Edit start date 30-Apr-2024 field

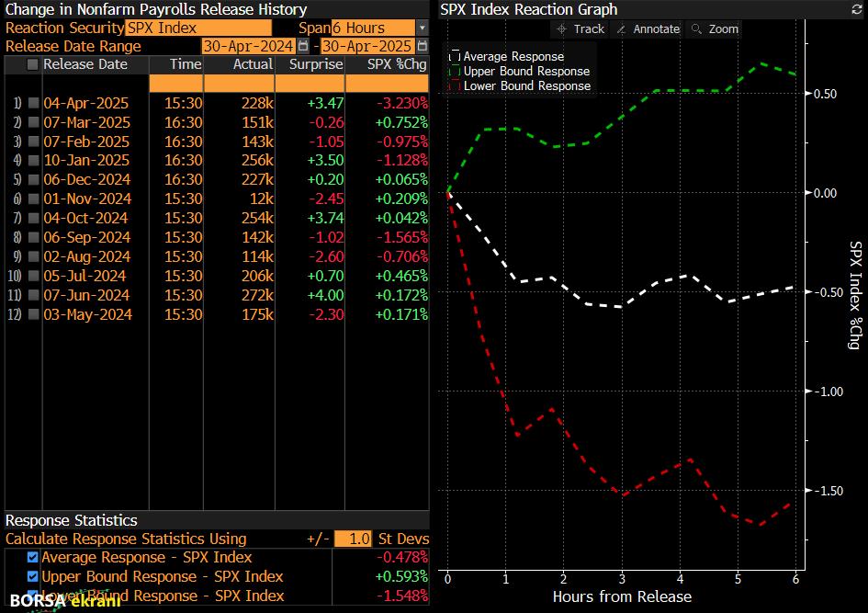coord(249,46)
